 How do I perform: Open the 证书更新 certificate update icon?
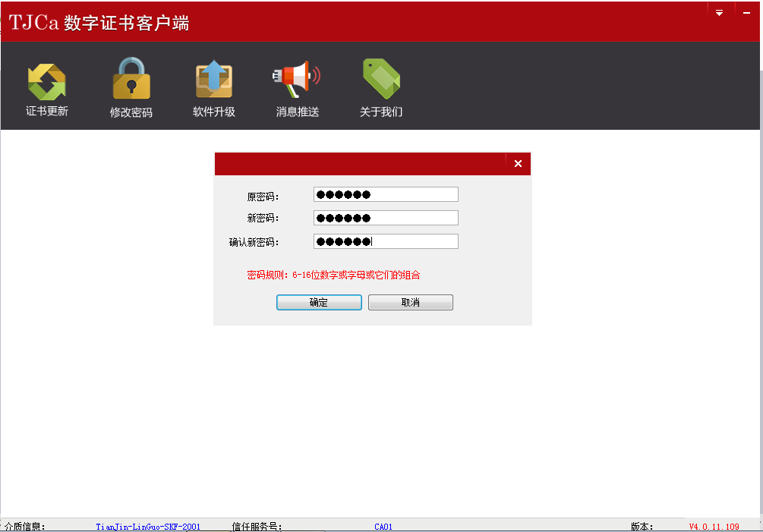pos(47,81)
